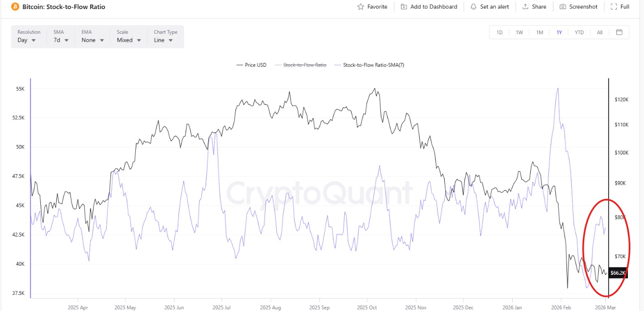Click the Favorite star icon
Screen dimensions: 644x311
pos(360,7)
